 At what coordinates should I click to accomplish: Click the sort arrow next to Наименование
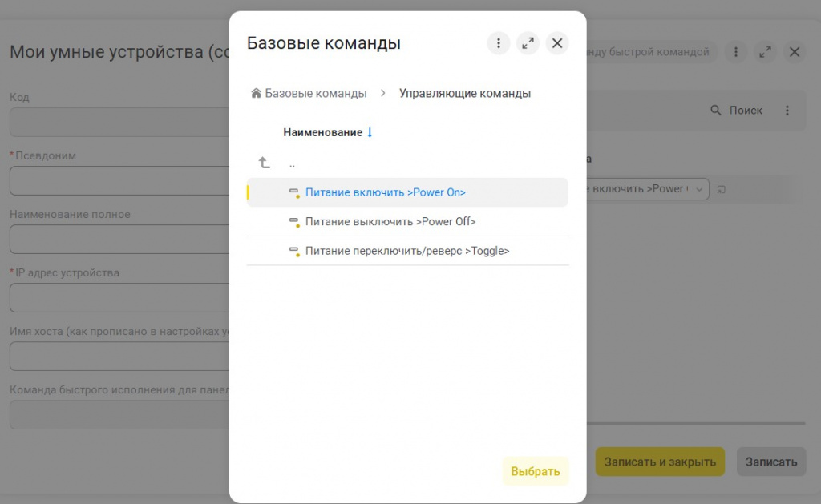click(370, 132)
